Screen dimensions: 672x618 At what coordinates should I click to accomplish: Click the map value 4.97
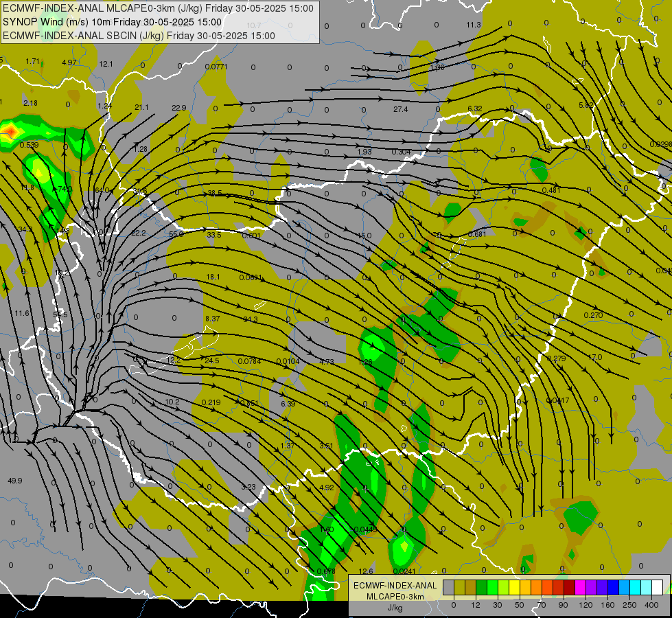pos(69,62)
